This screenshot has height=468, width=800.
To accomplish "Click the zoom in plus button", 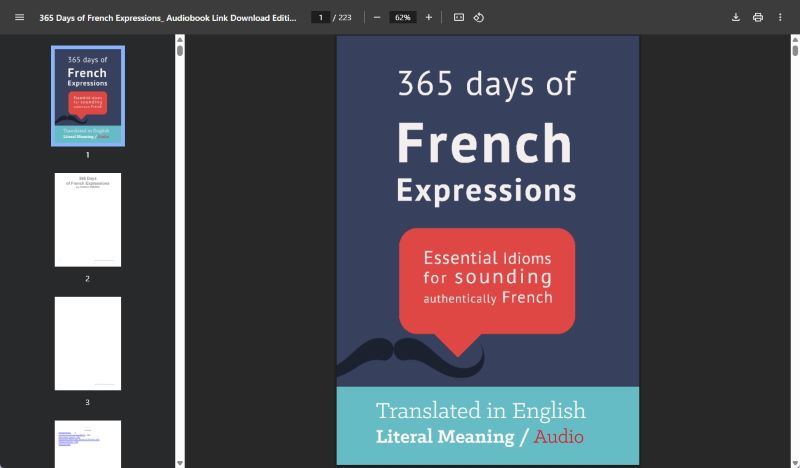I will click(429, 17).
